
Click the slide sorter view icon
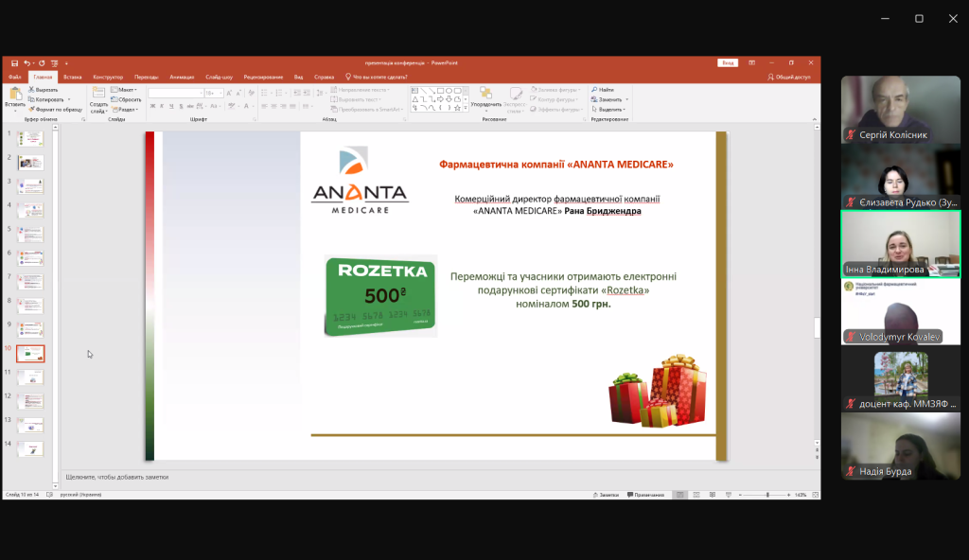[696, 495]
